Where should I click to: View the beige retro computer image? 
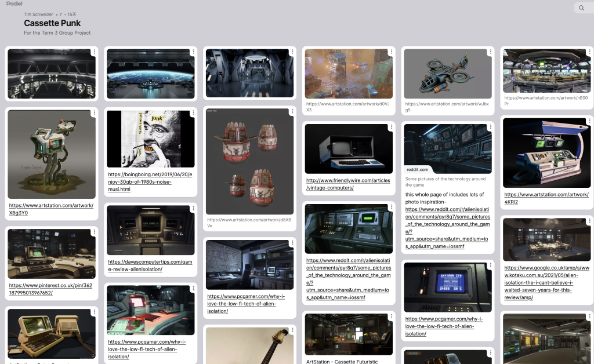point(52,334)
